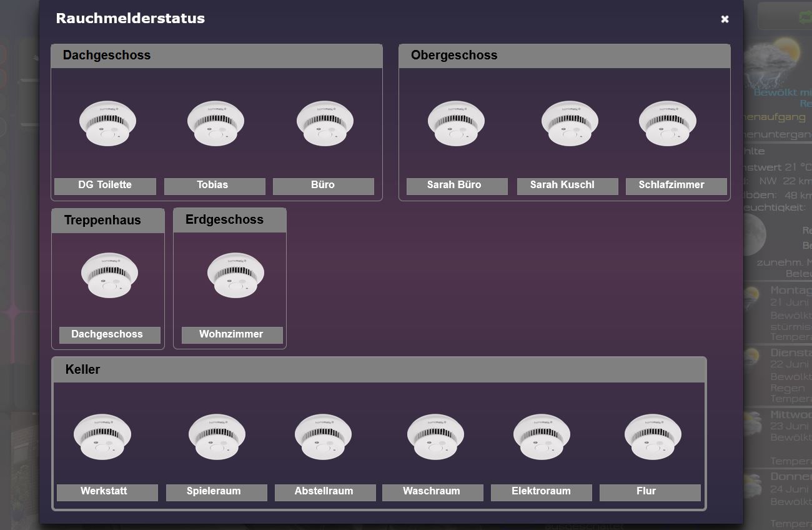Viewport: 812px width, 530px height.
Task: Click the DG Toilette smoke detector icon
Action: pyautogui.click(x=107, y=123)
